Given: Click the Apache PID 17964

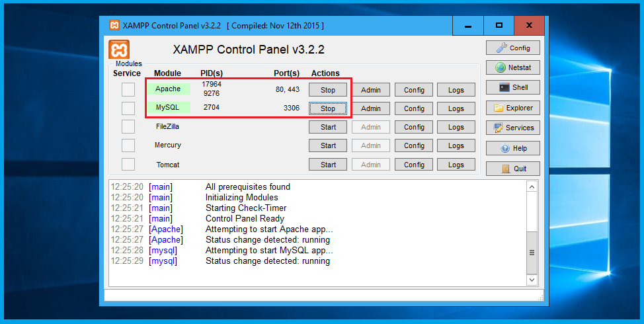Looking at the screenshot, I should pyautogui.click(x=212, y=84).
